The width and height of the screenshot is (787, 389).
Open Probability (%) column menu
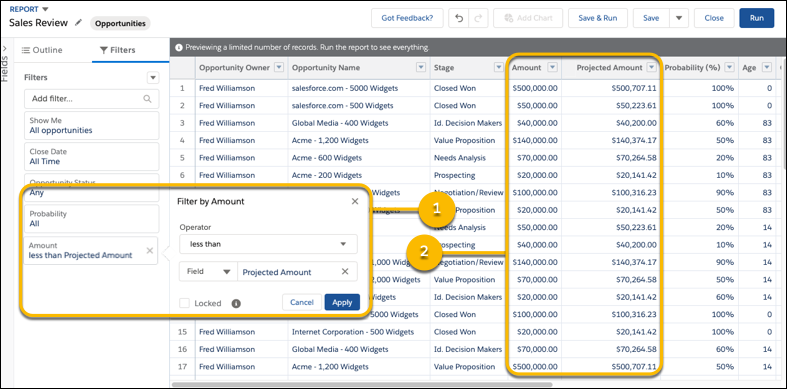pyautogui.click(x=729, y=67)
